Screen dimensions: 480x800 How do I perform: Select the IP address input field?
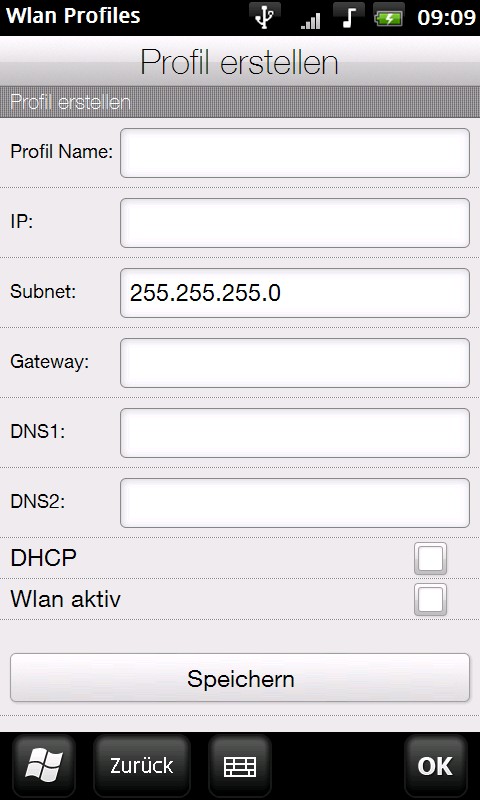click(295, 223)
